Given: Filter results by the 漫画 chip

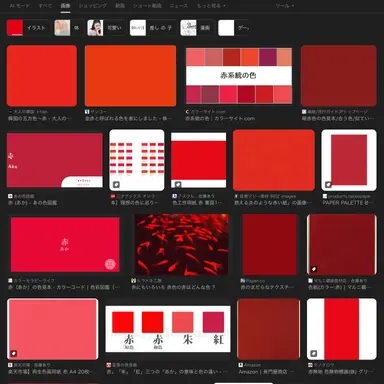Looking at the screenshot, I should 197,28.
